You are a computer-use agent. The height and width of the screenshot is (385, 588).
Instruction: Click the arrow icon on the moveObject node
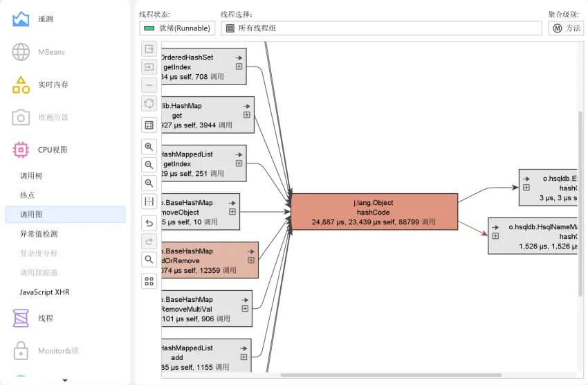[232, 203]
